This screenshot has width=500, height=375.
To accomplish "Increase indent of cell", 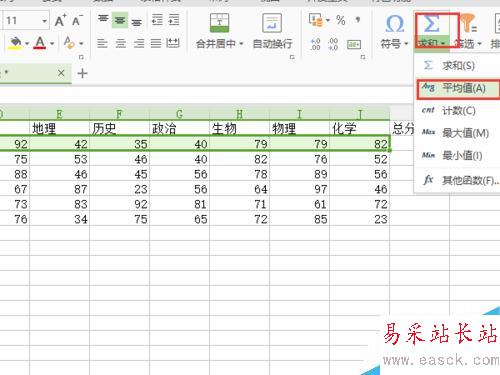I will (x=174, y=20).
